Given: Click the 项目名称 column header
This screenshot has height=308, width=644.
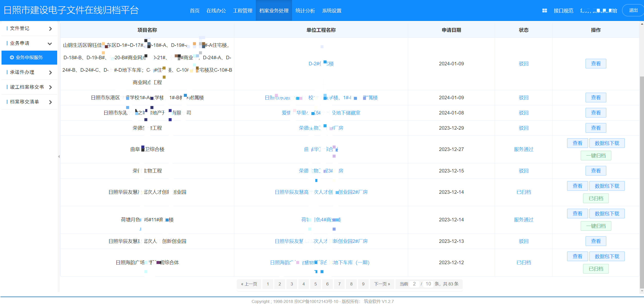Looking at the screenshot, I should point(147,30).
